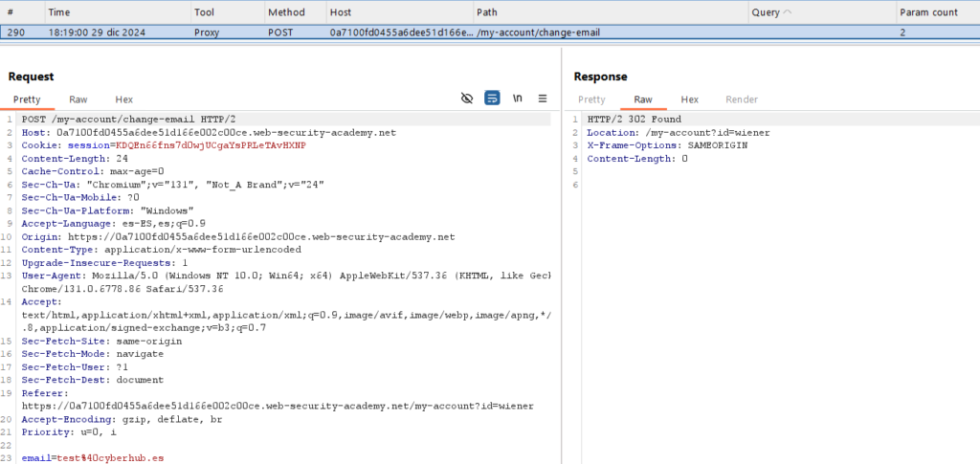Click the Response panel title
The width and height of the screenshot is (980, 464).
pyautogui.click(x=601, y=77)
